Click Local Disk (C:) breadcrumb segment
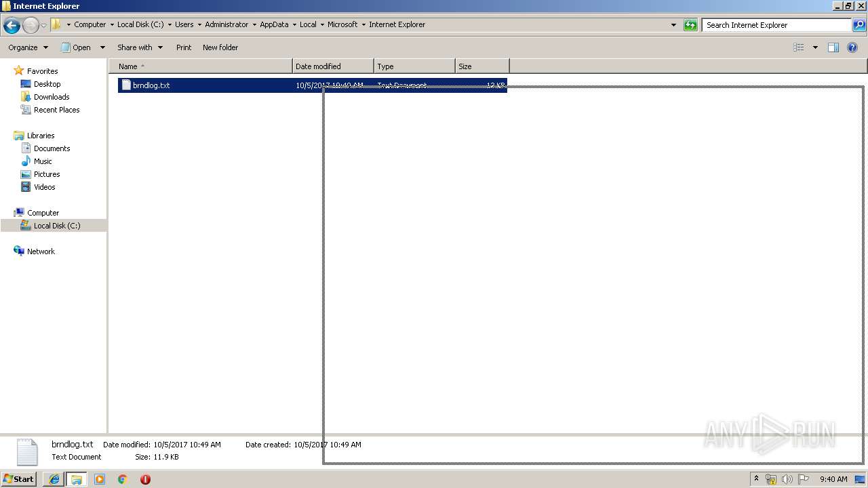 [140, 24]
